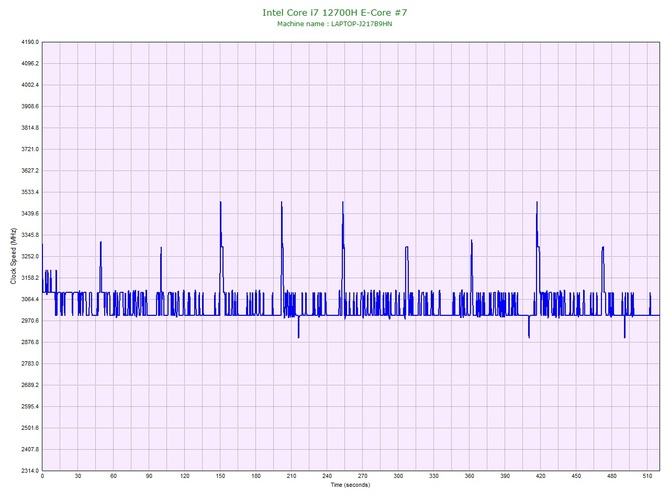Click the 510 tick on the time axis
The width and height of the screenshot is (670, 502).
(647, 476)
